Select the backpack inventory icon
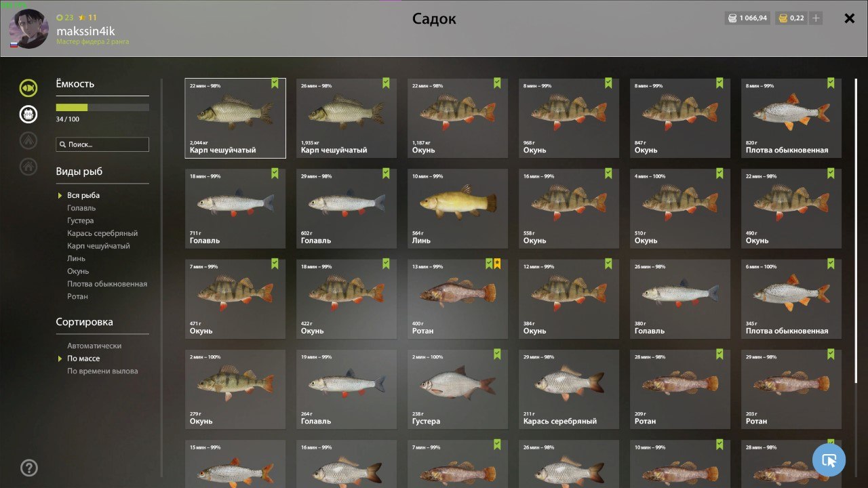Screen dimensions: 868x488 point(28,114)
